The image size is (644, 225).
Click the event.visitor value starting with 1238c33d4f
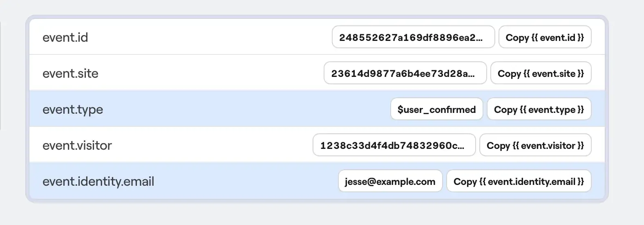394,146
